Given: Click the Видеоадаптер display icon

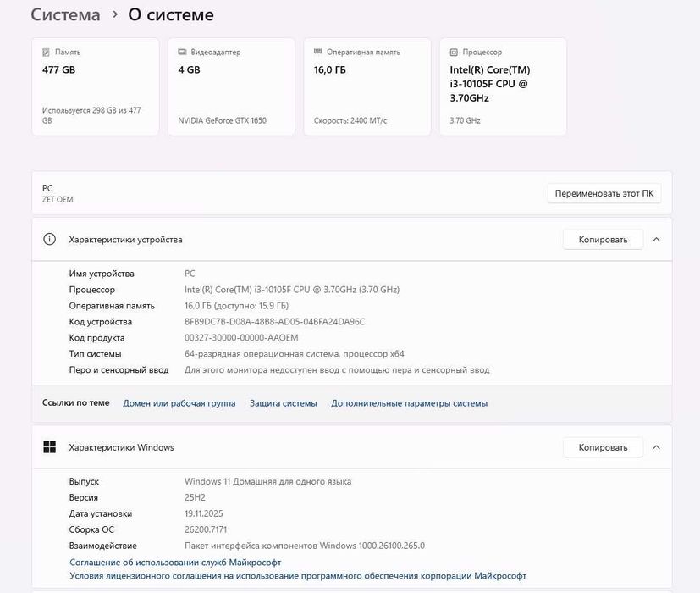Looking at the screenshot, I should pos(182,52).
